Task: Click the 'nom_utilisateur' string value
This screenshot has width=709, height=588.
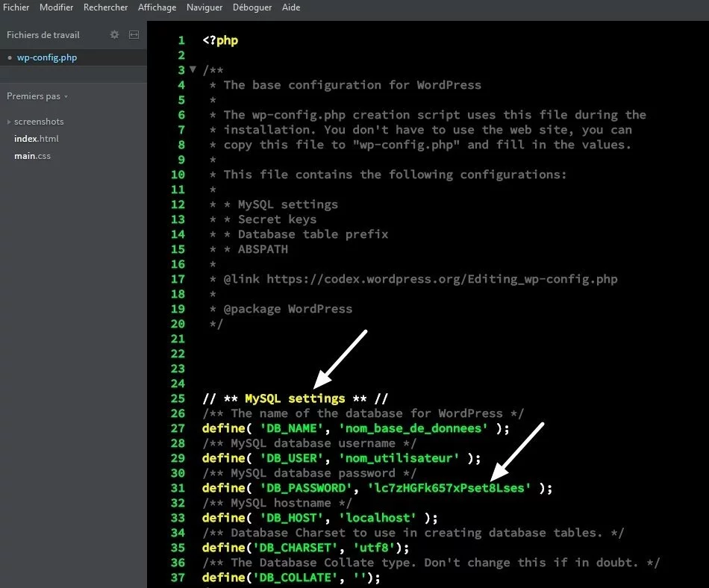Action: coord(399,458)
